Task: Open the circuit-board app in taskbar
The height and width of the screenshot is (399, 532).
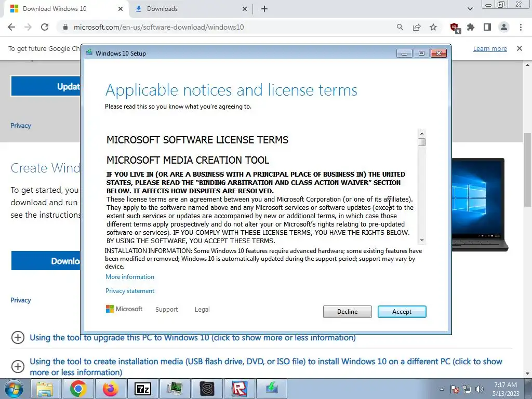Action: tap(175, 389)
